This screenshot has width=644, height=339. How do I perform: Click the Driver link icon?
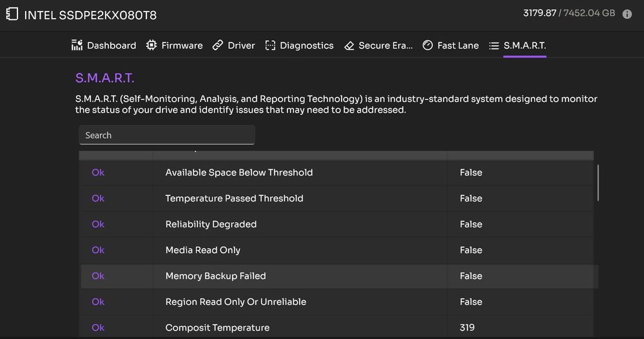click(218, 46)
